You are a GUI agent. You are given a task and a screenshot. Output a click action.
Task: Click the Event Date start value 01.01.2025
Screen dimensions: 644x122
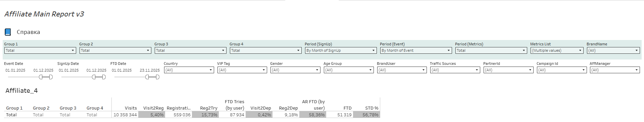(x=15, y=70)
